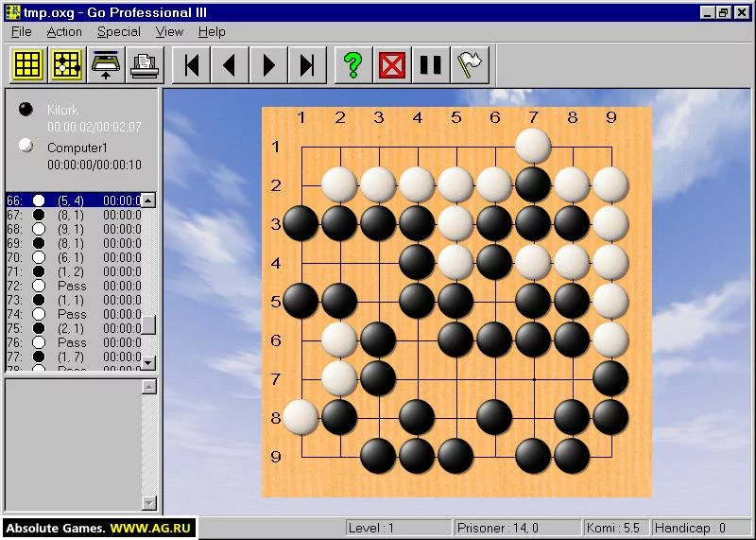Click the application icon in the title bar
Screen dimensions: 756x540
point(12,12)
